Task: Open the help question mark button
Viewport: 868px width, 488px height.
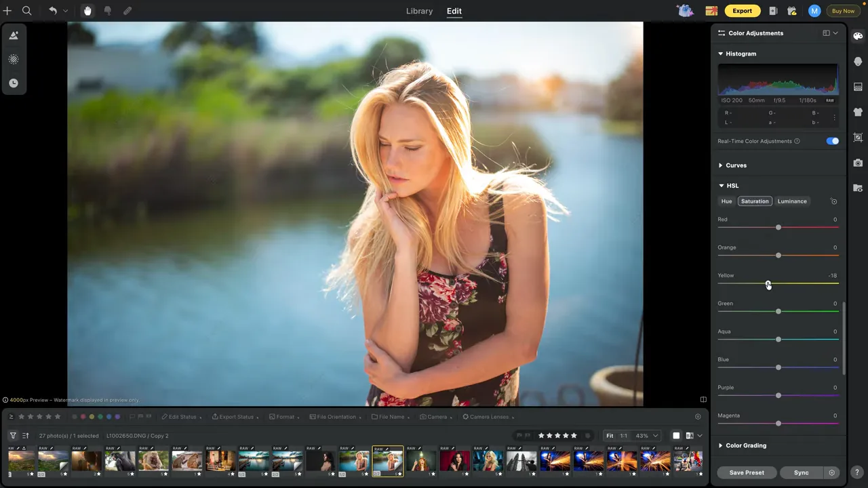Action: pyautogui.click(x=857, y=472)
